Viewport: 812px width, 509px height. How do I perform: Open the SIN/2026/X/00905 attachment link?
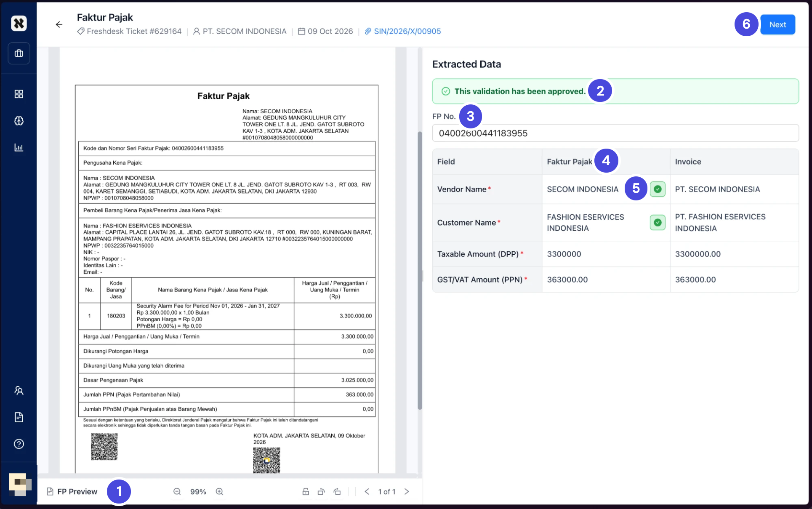pyautogui.click(x=403, y=31)
